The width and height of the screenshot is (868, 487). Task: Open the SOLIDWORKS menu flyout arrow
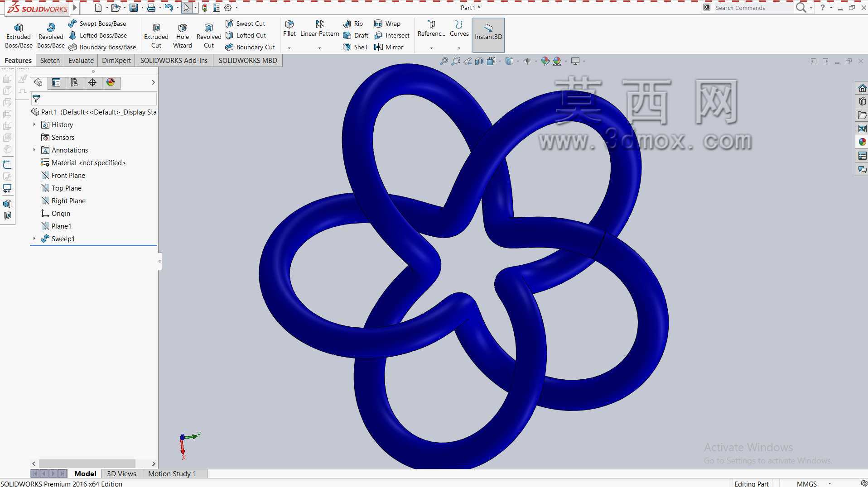click(x=75, y=7)
